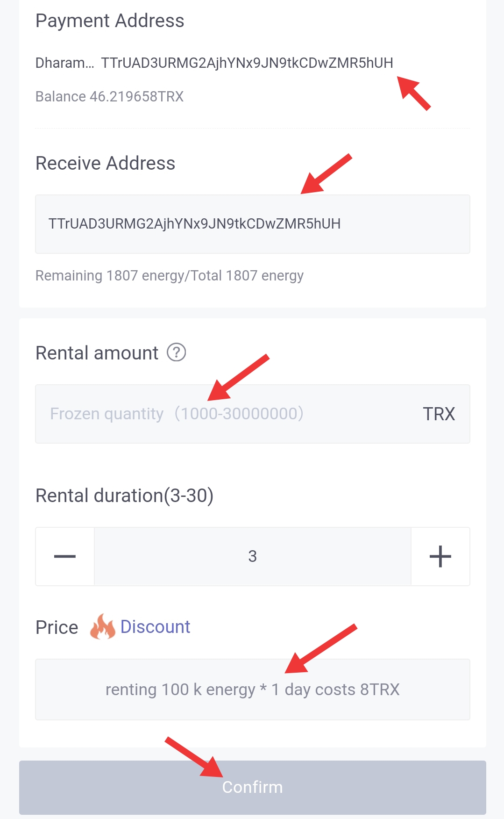Tap the Receive Address heading
The height and width of the screenshot is (819, 504).
[x=106, y=163]
